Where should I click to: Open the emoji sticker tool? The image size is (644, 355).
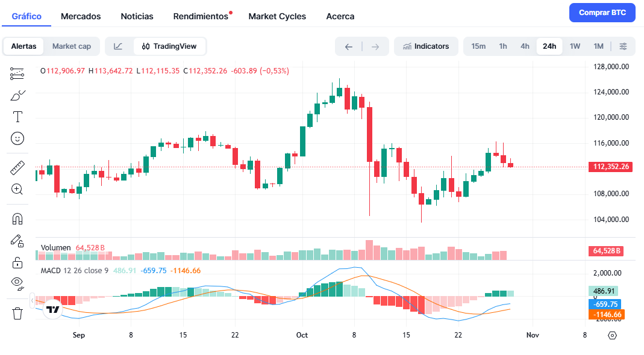point(17,138)
